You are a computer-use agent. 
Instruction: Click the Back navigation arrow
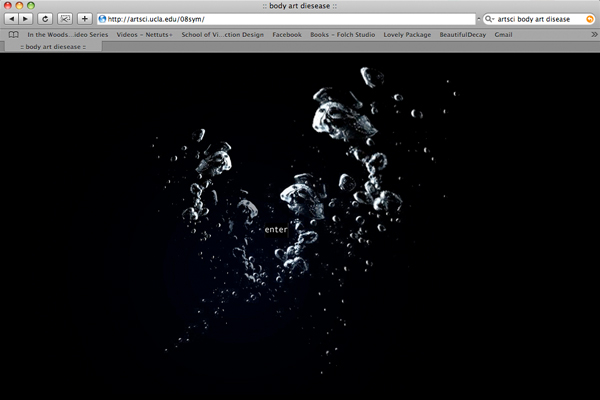(x=12, y=19)
